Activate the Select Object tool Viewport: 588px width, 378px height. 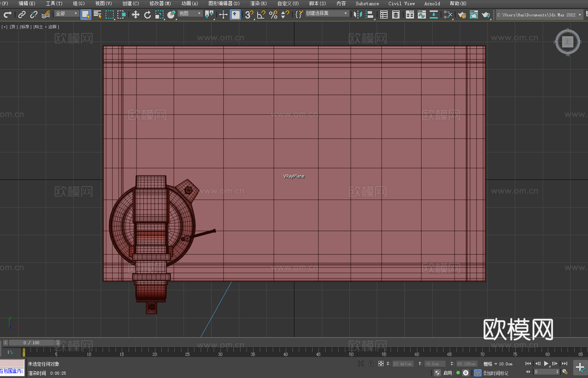[x=86, y=14]
